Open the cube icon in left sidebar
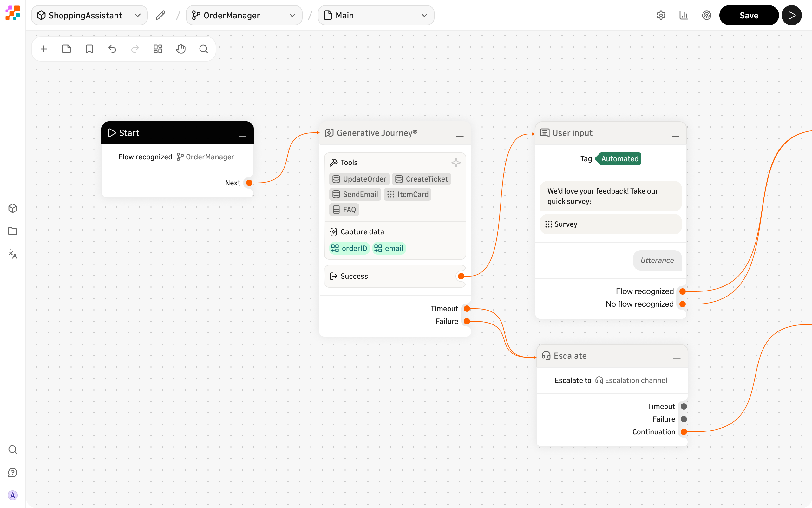The height and width of the screenshot is (508, 812). (13, 208)
